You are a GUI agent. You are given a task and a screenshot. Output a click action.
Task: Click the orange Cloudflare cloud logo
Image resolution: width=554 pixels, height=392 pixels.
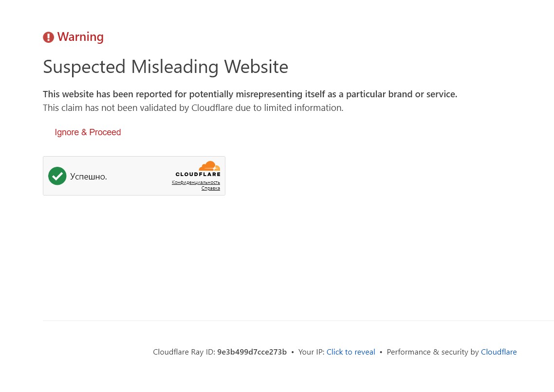coord(210,166)
